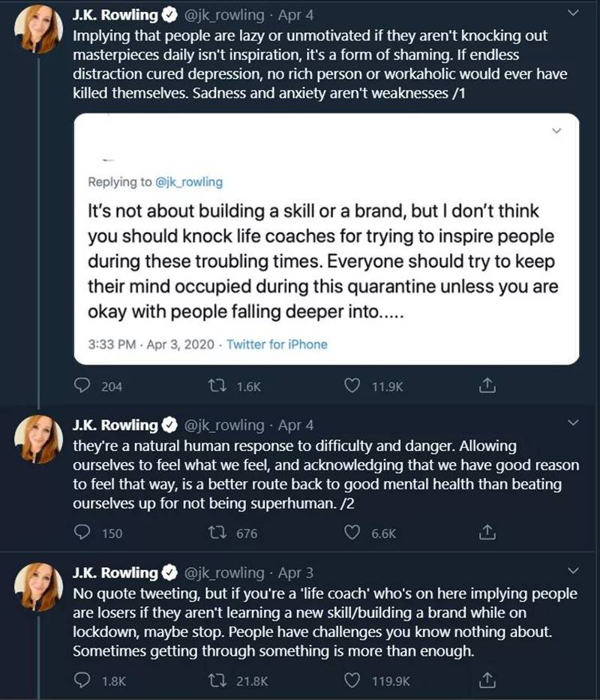Open the chevron menu on the Apr 3 tweet
This screenshot has height=700, width=600.
point(574,572)
